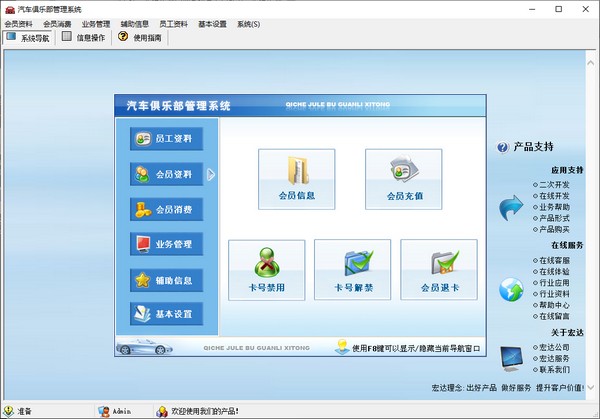Image resolution: width=600 pixels, height=419 pixels.
Task: Open the 使用指南 help tab
Action: click(x=140, y=37)
